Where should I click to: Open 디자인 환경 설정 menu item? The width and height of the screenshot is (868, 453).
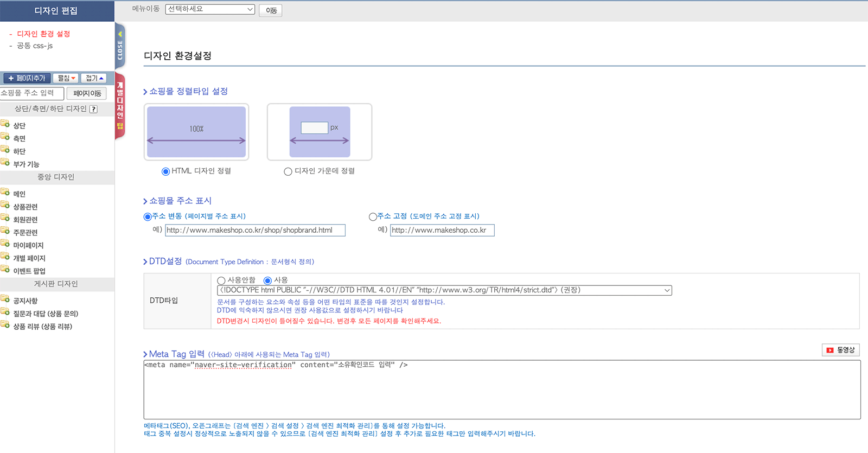click(x=43, y=34)
